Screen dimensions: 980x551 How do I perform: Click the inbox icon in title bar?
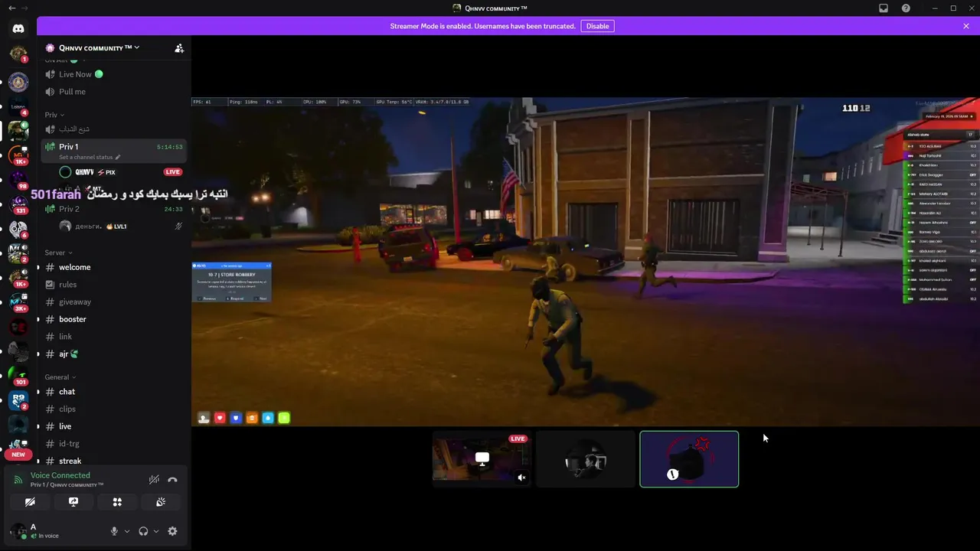[884, 8]
